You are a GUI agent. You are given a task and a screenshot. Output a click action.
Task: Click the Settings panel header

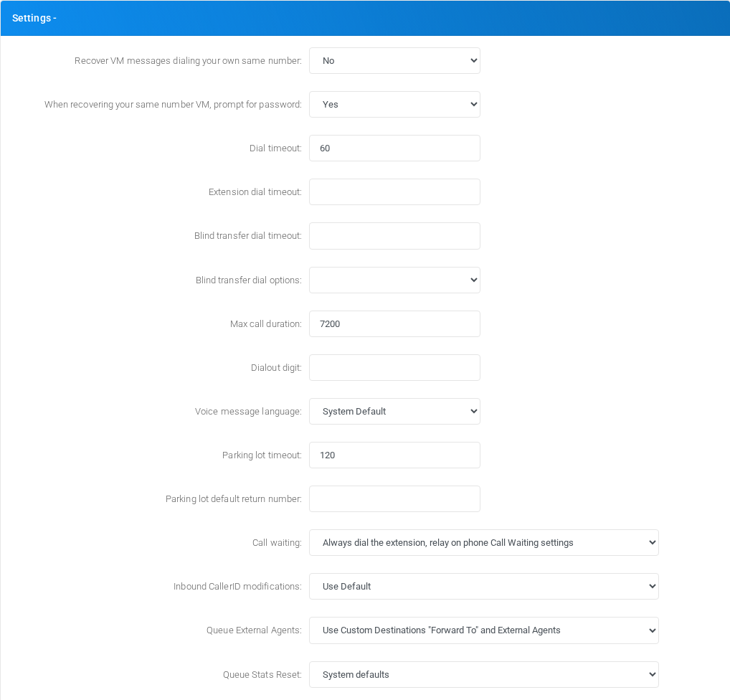365,18
